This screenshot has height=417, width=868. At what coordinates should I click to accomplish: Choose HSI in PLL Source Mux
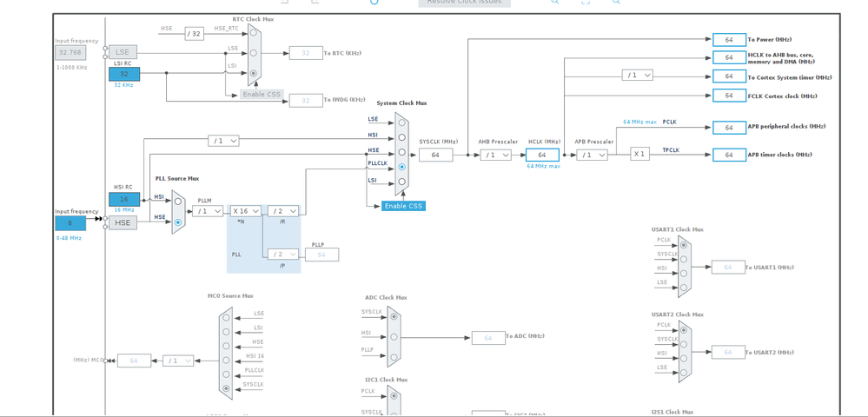pos(178,202)
